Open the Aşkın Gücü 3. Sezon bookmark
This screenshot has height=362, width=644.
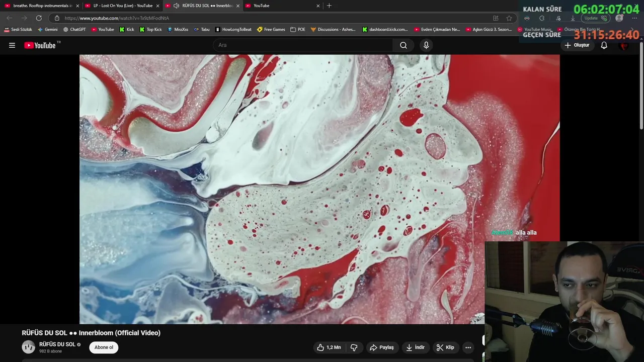pos(489,30)
